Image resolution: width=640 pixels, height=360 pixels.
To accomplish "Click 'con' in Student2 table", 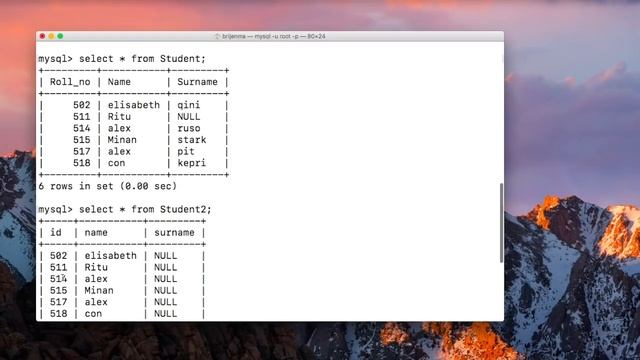I will [x=93, y=313].
